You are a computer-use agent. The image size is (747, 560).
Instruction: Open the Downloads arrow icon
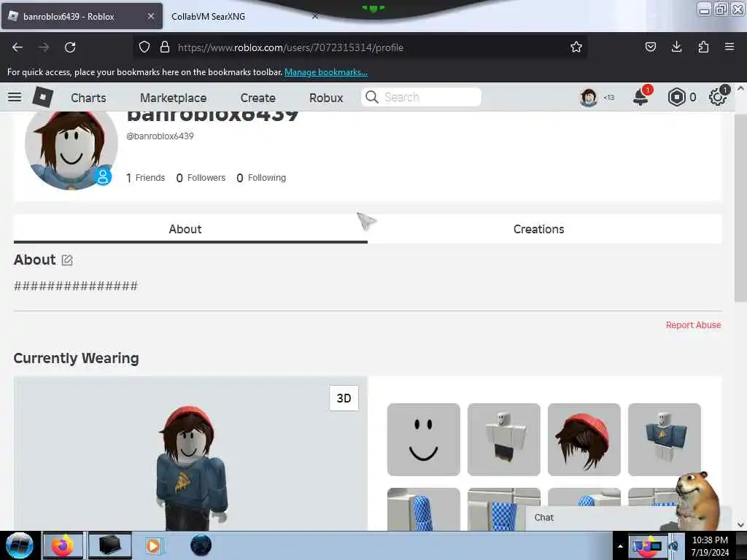point(676,47)
